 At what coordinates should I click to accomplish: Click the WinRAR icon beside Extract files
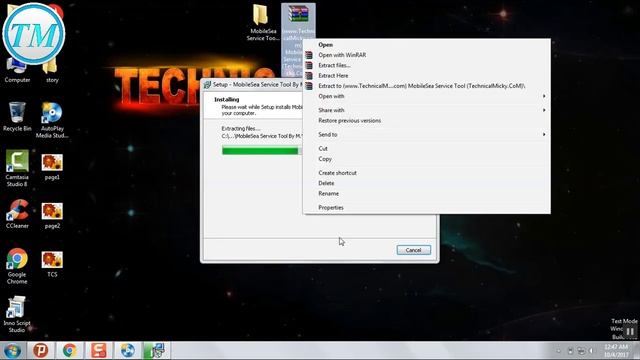[x=309, y=65]
